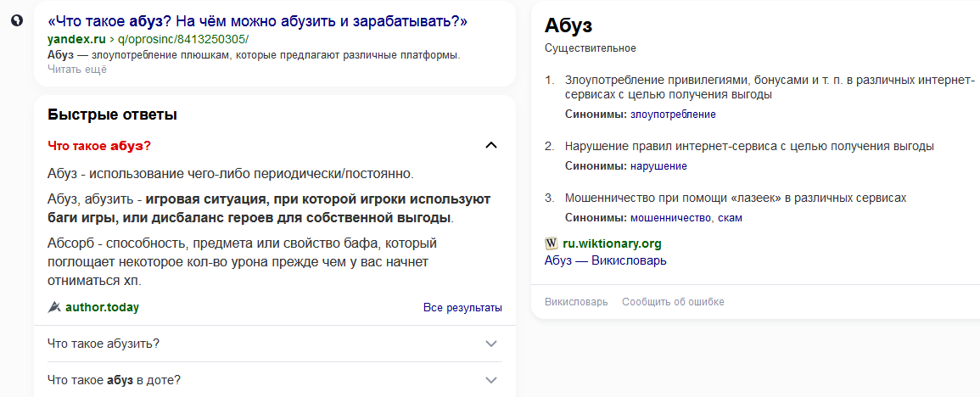Click the "скам" synonym link

click(x=730, y=218)
